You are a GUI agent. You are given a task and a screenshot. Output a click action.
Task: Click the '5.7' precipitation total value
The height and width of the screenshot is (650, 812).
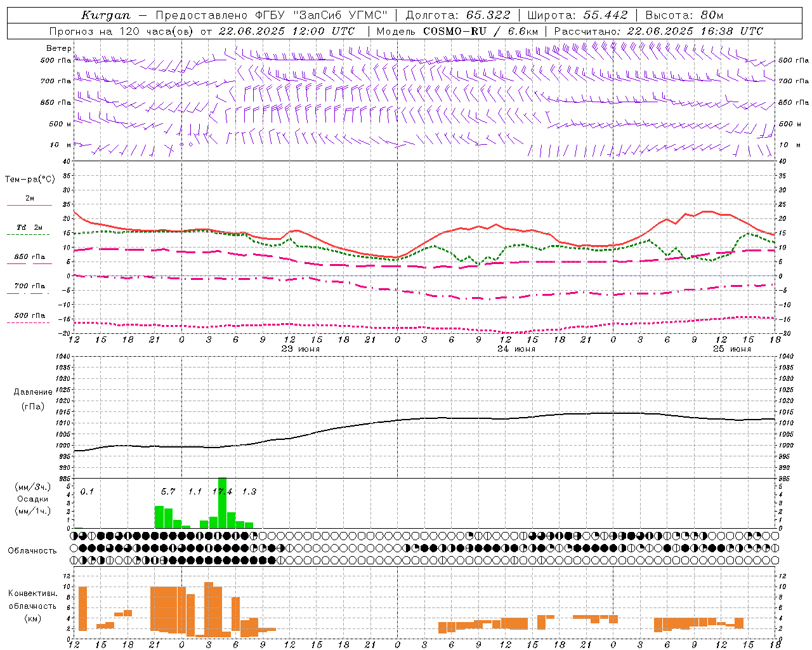167,492
